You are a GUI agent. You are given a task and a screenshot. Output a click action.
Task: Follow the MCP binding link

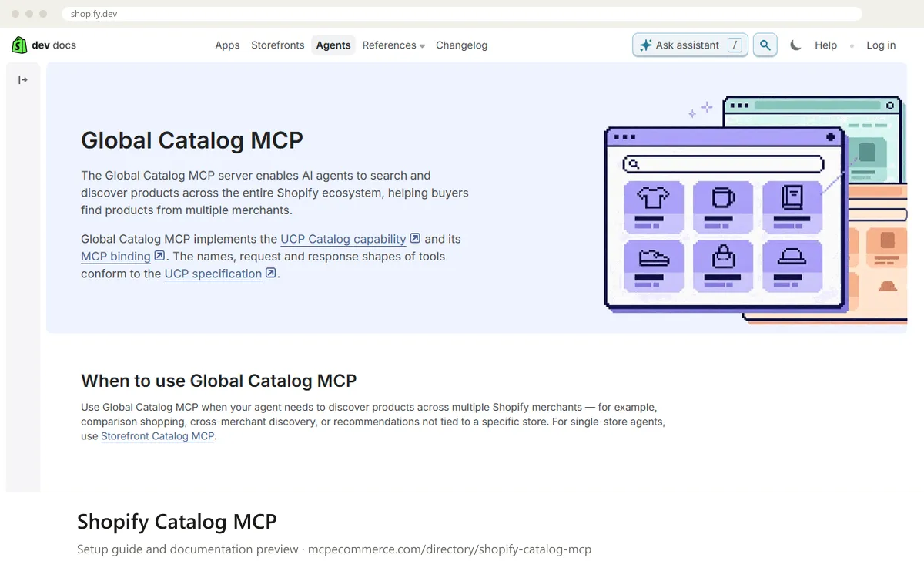[115, 257]
